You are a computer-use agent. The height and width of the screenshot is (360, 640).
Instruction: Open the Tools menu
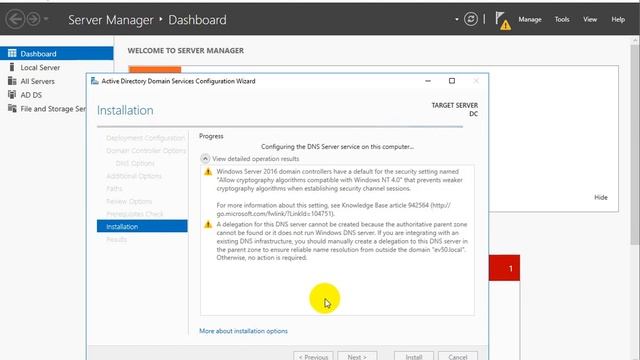coord(562,19)
